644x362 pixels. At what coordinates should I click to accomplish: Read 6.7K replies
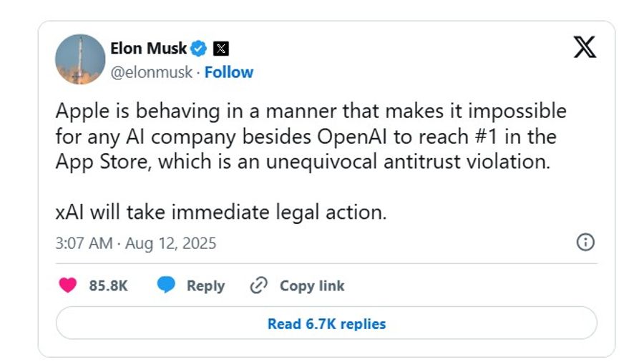coord(326,323)
